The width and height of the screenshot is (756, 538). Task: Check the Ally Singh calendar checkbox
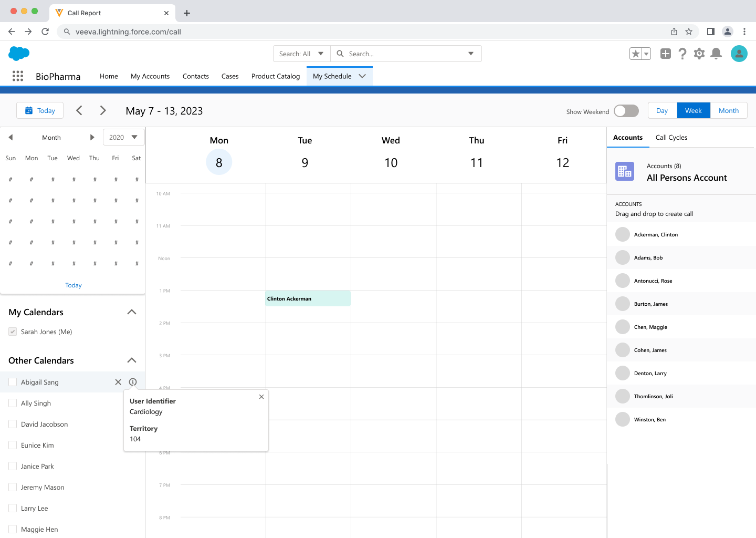pyautogui.click(x=13, y=403)
